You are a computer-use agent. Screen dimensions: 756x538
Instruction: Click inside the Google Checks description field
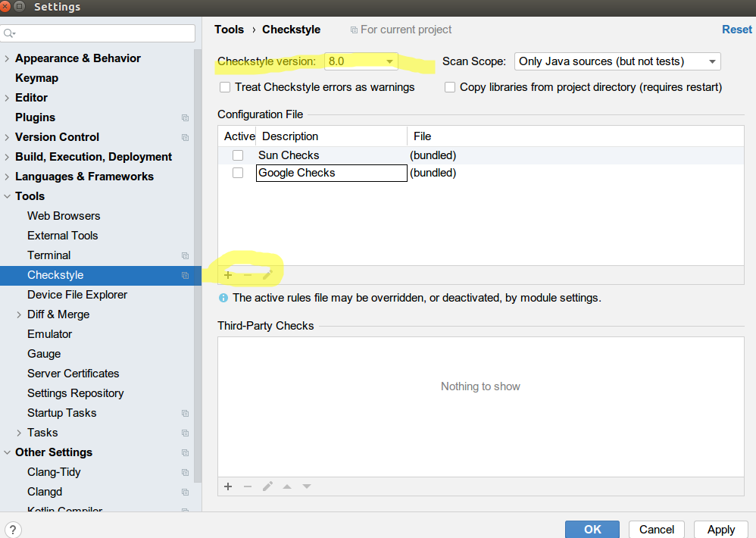tap(331, 173)
